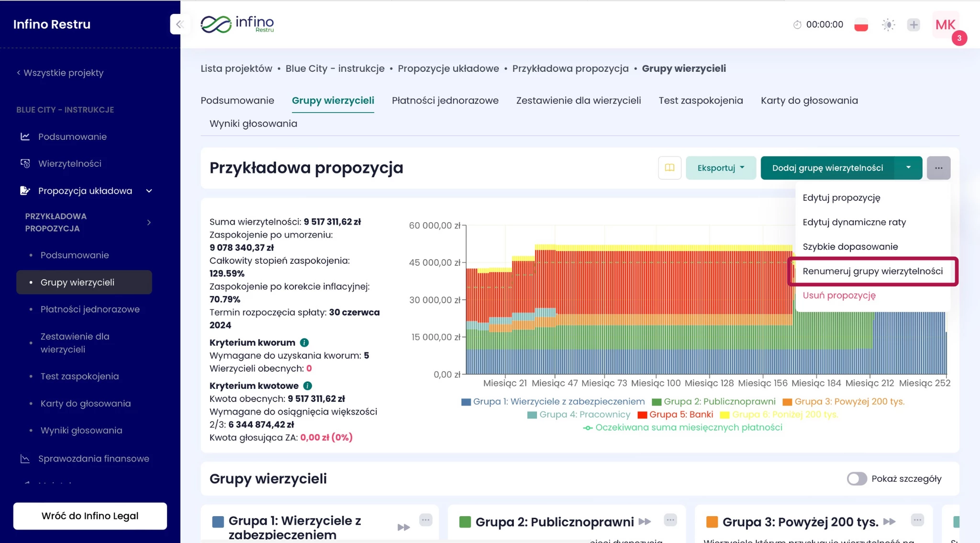Click info icon beside Kryterium kwotowe

308,385
